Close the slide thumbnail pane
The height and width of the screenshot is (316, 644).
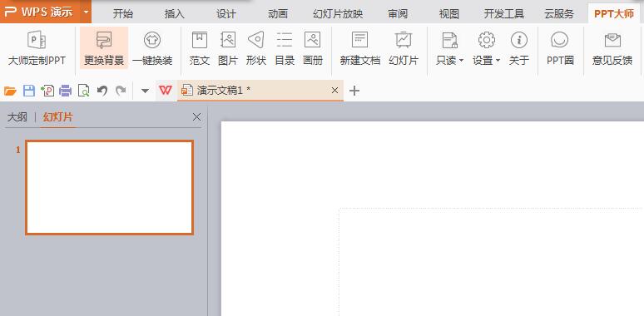pyautogui.click(x=196, y=117)
